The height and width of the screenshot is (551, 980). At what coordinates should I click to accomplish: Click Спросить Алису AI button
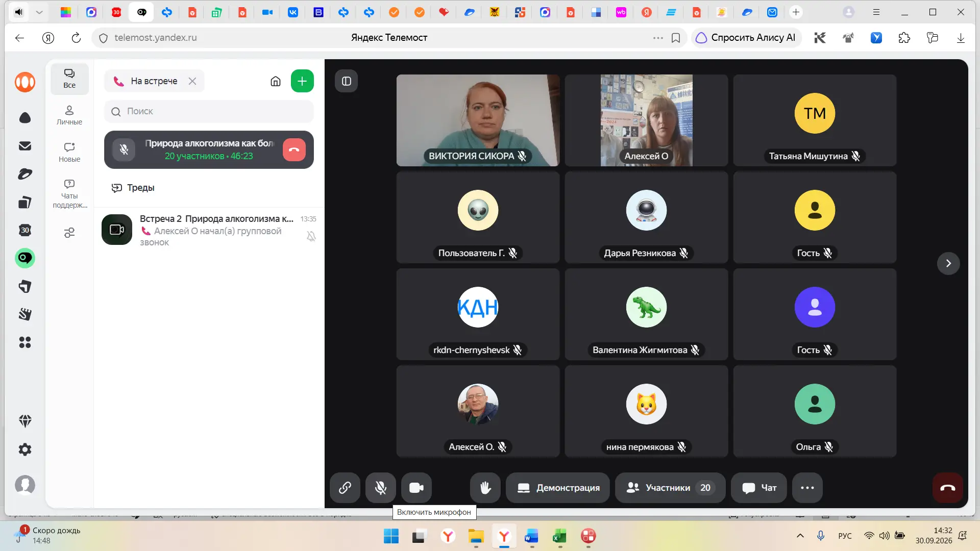tap(746, 38)
